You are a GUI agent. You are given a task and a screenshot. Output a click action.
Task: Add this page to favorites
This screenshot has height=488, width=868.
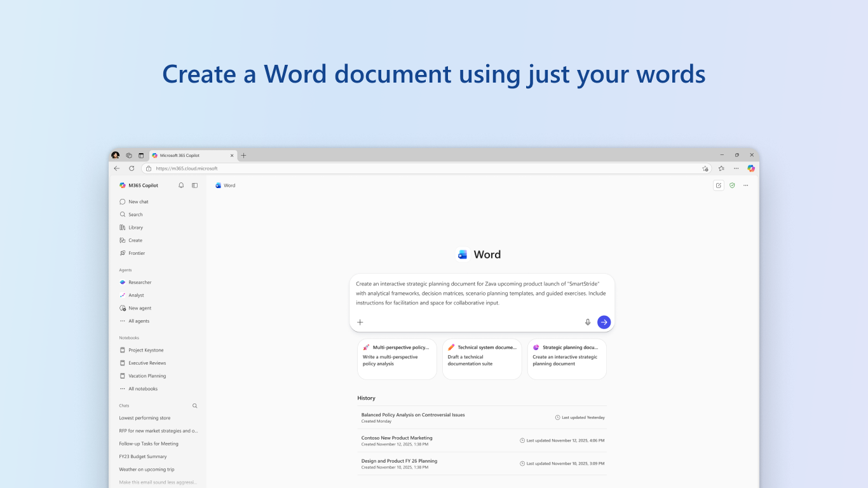point(705,168)
